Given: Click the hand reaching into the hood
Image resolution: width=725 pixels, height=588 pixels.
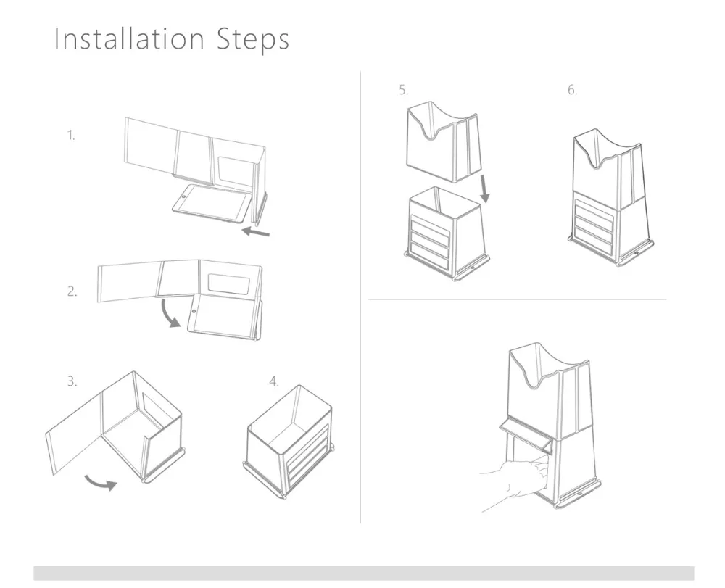Looking at the screenshot, I should [x=514, y=483].
